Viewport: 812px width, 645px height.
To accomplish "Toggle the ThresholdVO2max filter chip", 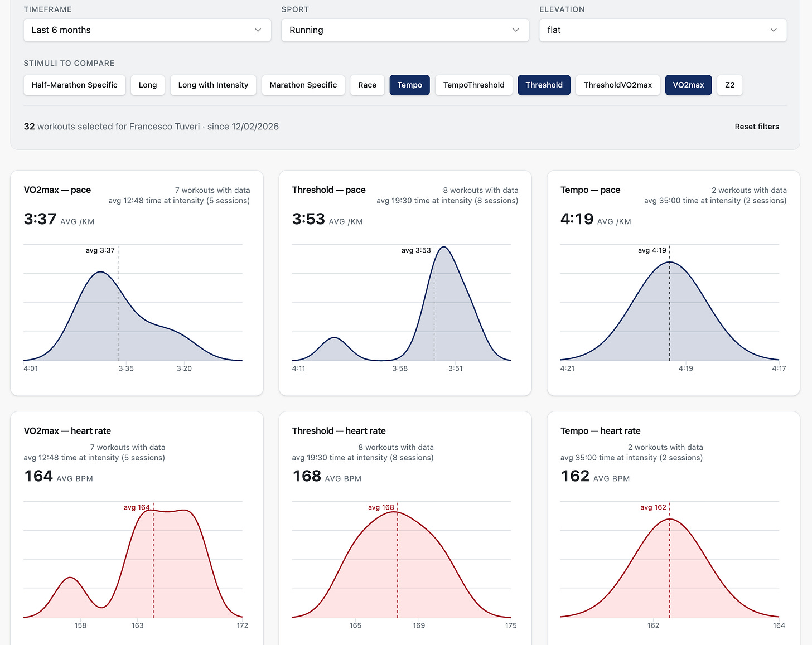I will 618,85.
